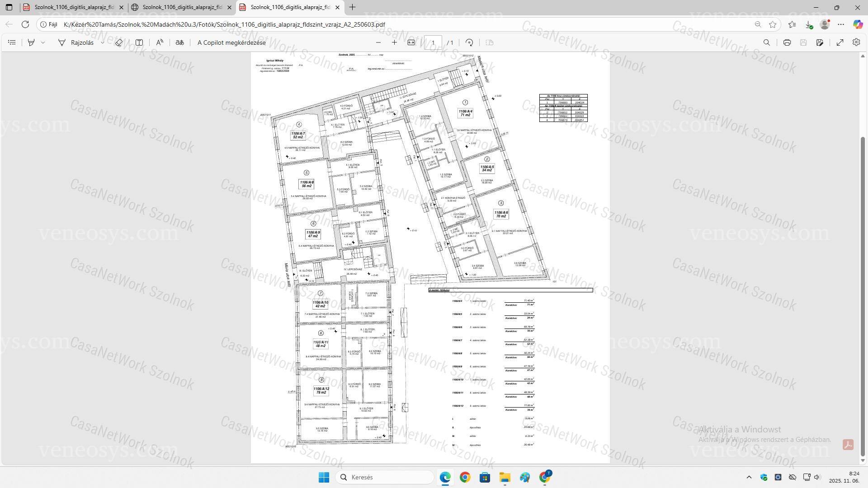Click the taskbar Keresés search box
868x488 pixels.
coord(385,477)
